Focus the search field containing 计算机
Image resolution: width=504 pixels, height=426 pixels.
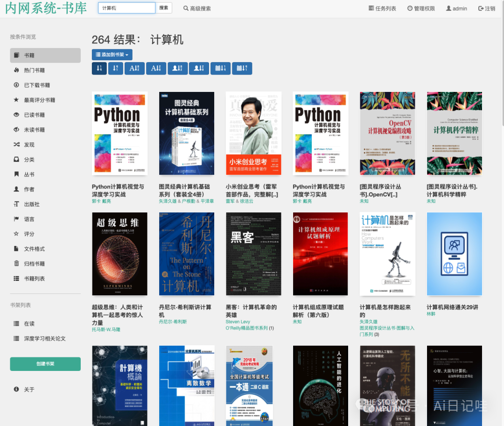coord(126,8)
